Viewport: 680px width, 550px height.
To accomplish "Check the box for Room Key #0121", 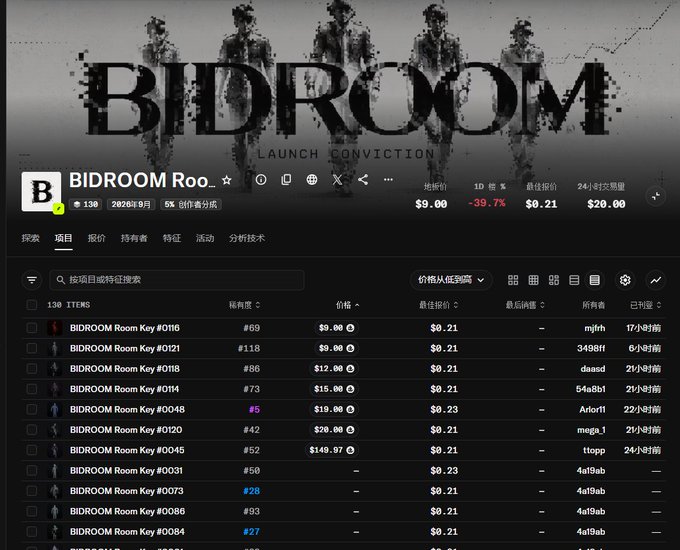I will pos(32,348).
